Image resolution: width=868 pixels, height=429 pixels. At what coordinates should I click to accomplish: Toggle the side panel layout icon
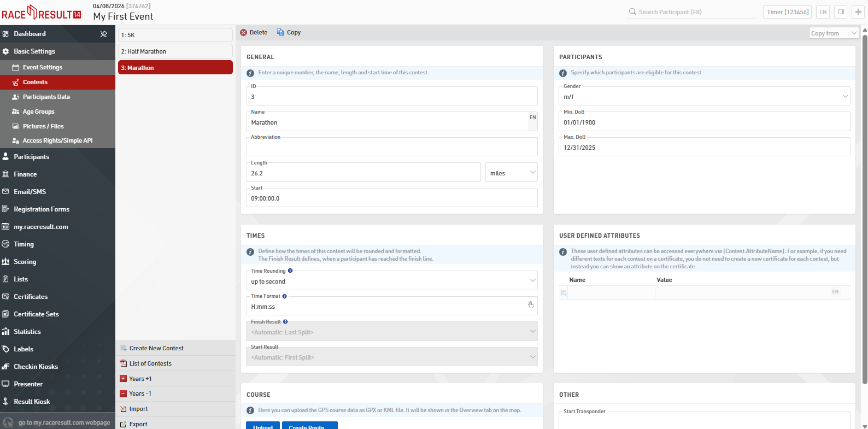[x=841, y=12]
